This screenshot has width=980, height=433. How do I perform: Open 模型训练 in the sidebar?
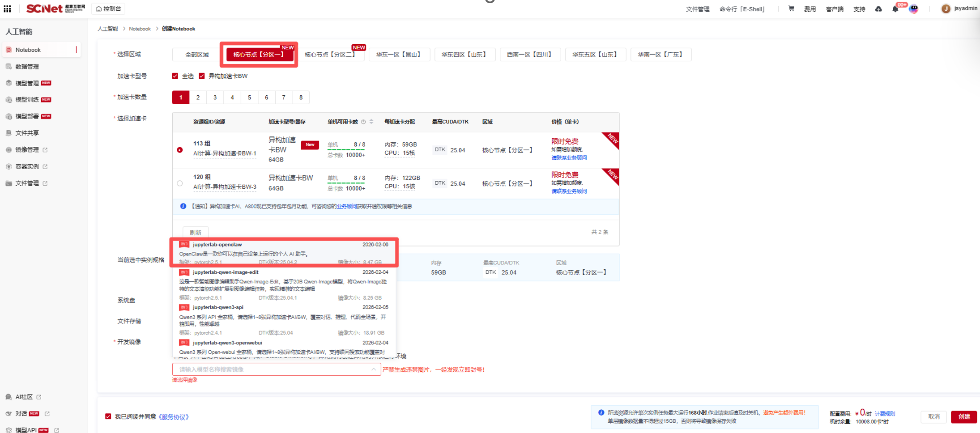point(27,100)
